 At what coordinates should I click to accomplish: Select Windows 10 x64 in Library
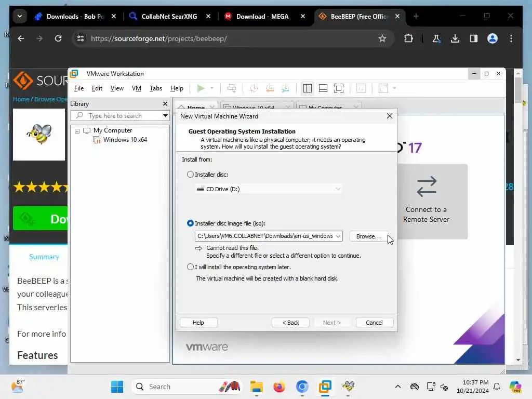[x=125, y=140]
